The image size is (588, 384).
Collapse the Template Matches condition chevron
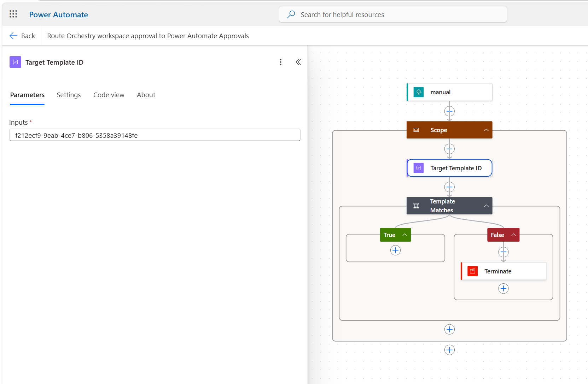click(x=487, y=206)
